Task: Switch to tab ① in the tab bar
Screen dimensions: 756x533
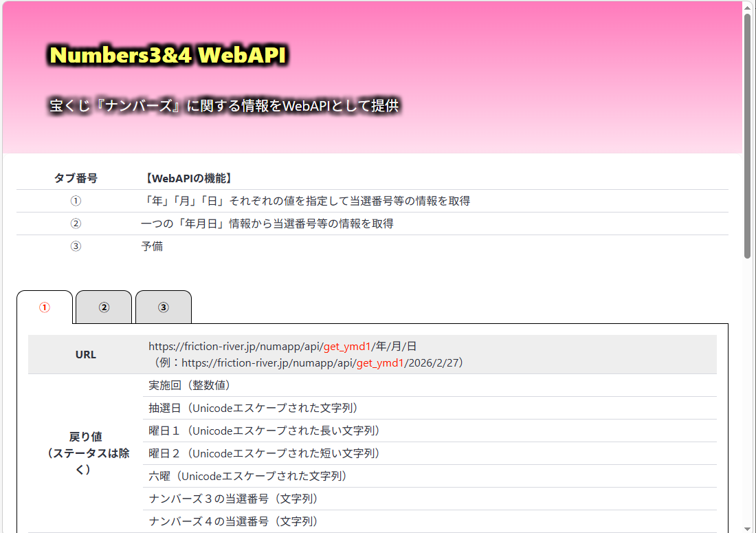Action: click(45, 307)
